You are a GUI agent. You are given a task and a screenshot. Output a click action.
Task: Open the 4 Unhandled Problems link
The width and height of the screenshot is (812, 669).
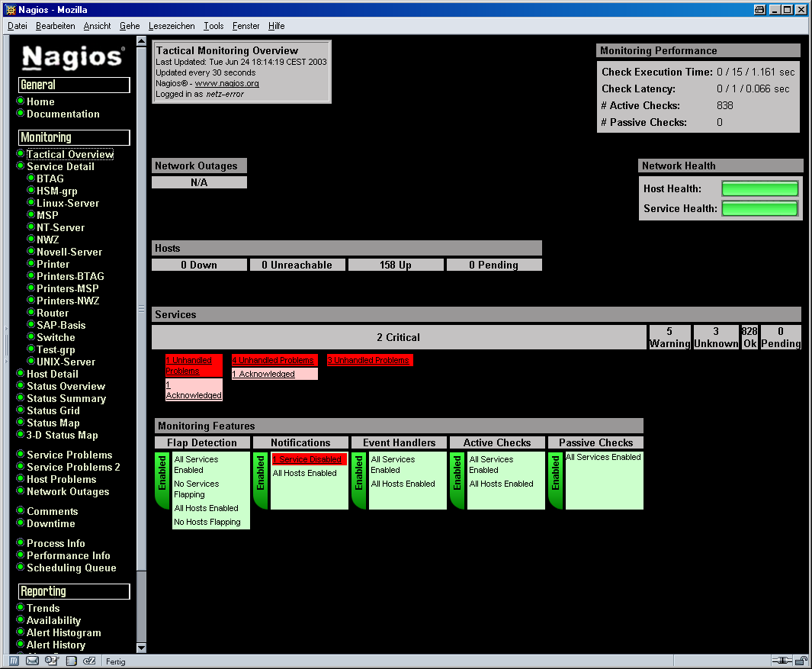273,360
